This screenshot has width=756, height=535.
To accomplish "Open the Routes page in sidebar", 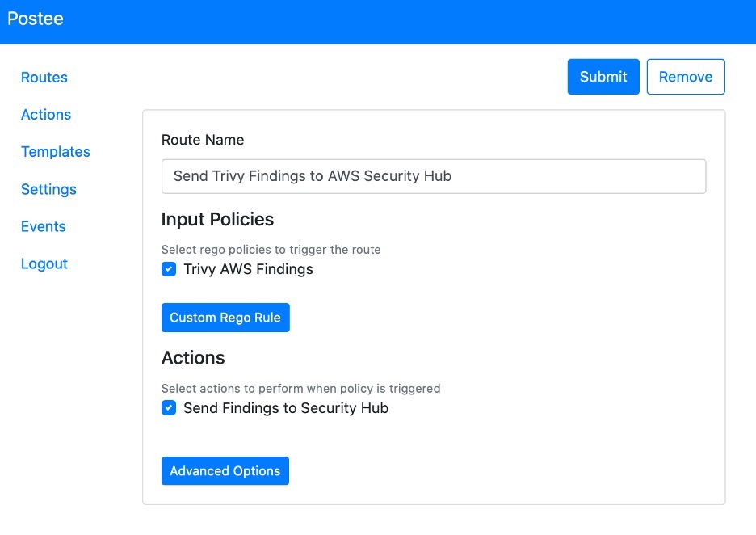I will tap(44, 78).
